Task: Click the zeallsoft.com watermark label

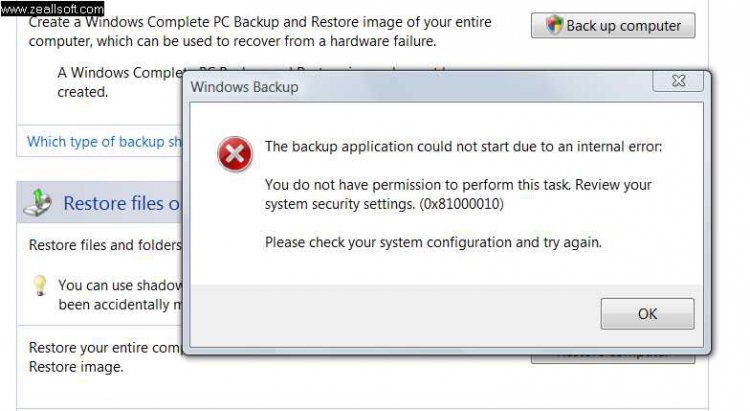Action: (52, 8)
